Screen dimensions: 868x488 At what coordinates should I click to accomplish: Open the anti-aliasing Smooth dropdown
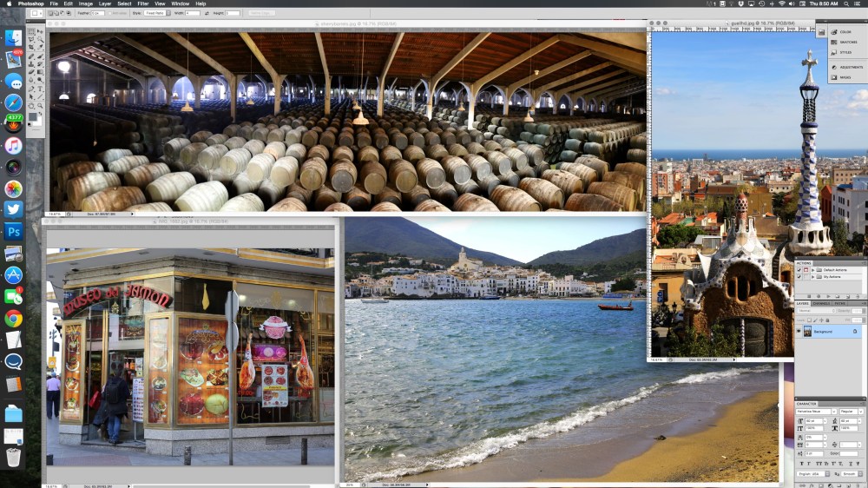pyautogui.click(x=852, y=473)
